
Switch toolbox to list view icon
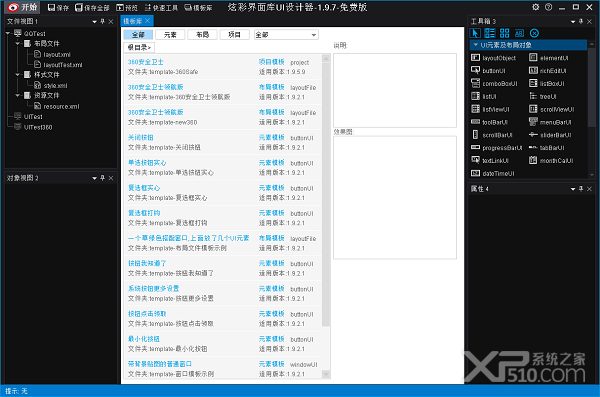(x=490, y=33)
